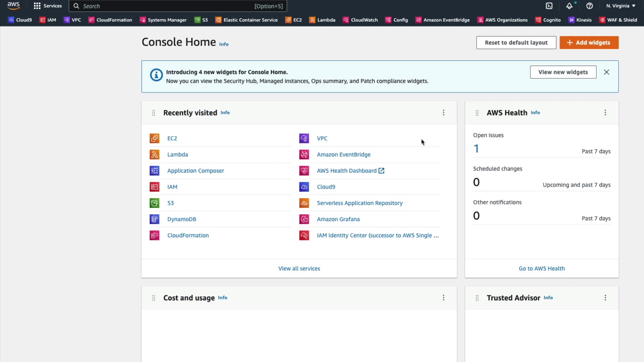
Task: Open AWS Health widget options menu
Action: (605, 113)
